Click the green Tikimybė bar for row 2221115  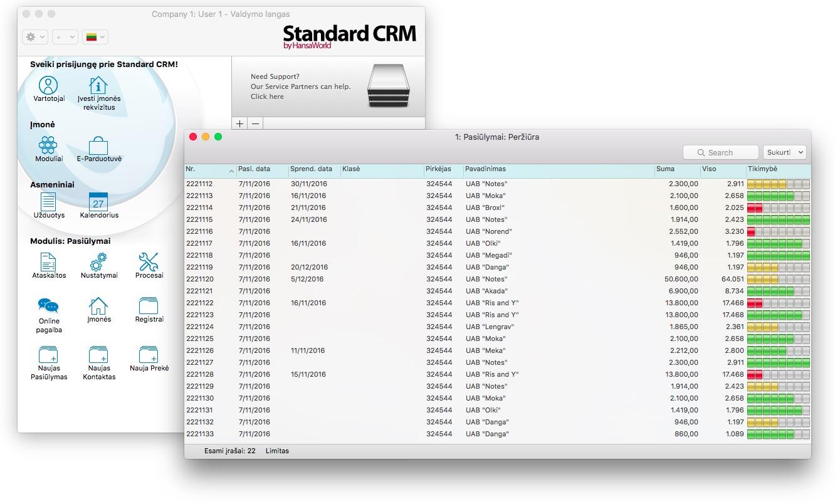[x=779, y=219]
